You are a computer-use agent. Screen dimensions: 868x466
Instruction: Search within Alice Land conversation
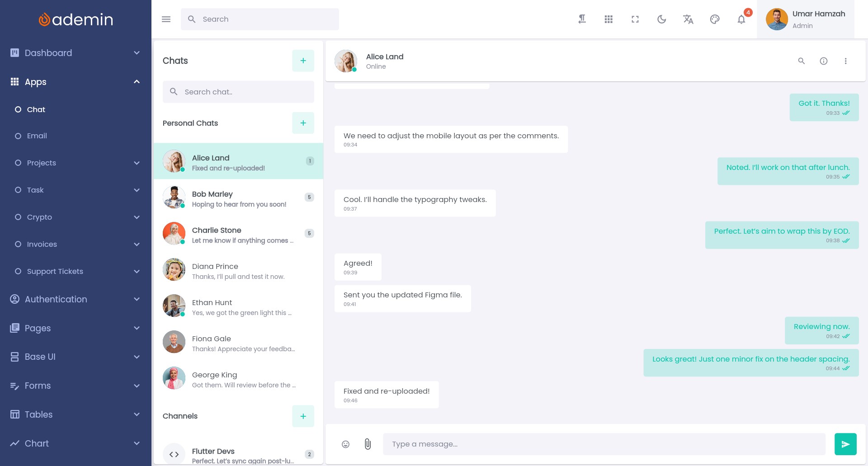801,61
